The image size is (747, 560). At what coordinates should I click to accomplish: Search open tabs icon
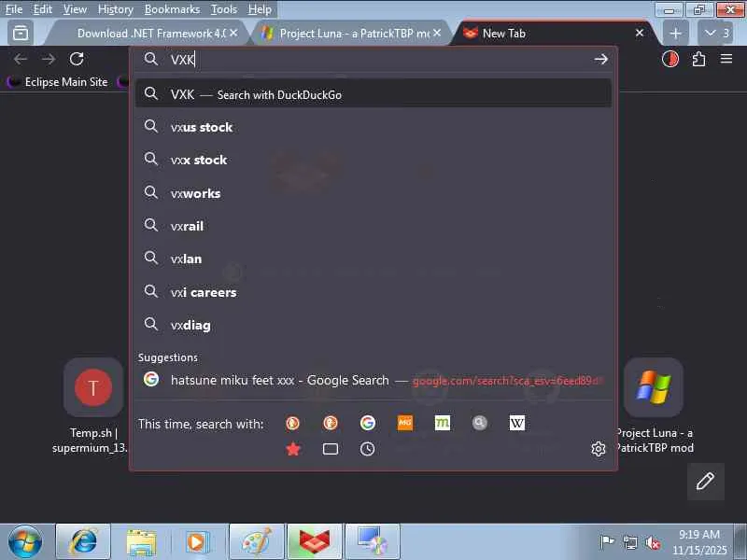pos(331,449)
